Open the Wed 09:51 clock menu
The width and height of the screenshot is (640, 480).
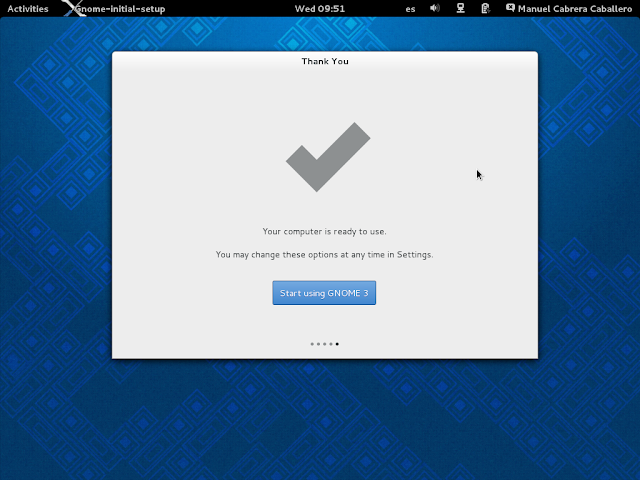tap(320, 9)
